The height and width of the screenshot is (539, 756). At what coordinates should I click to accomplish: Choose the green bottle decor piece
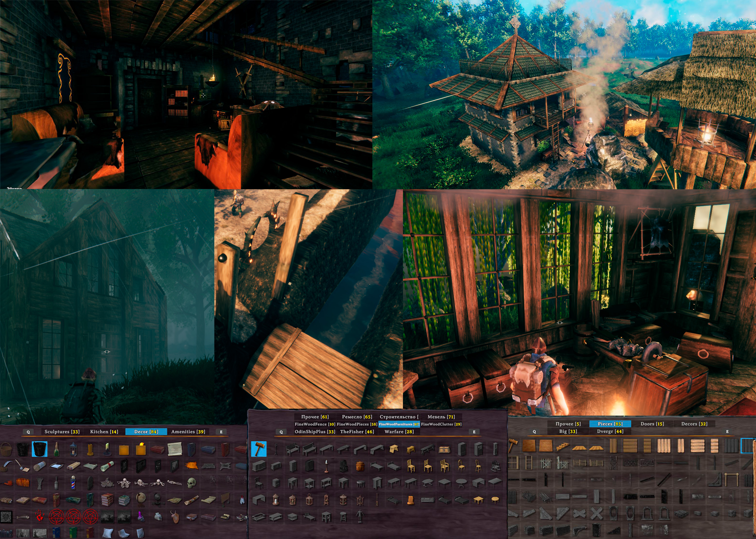point(56,450)
